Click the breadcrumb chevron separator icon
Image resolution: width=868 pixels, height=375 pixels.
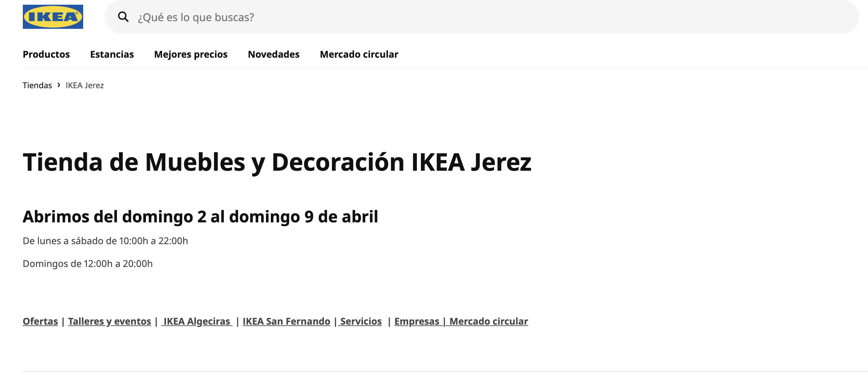[59, 85]
